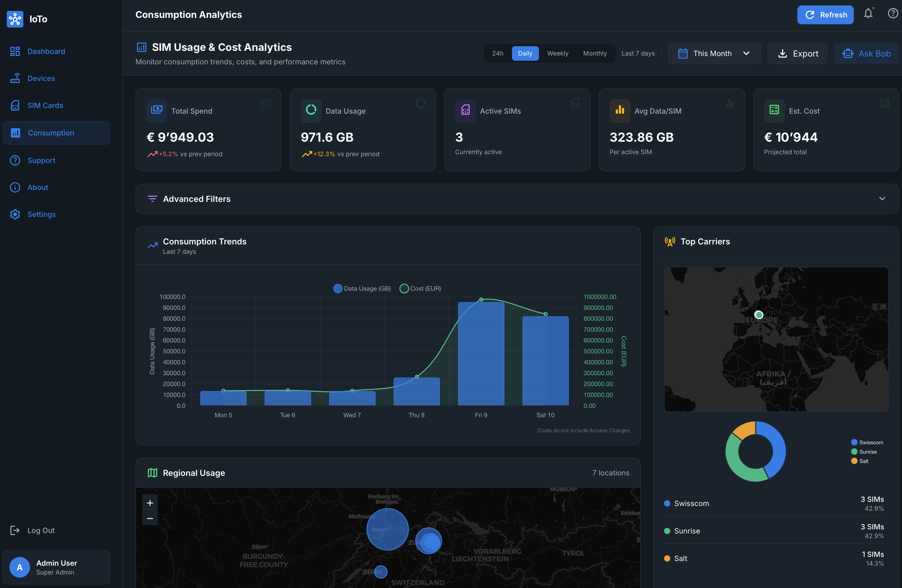
Task: Select the Support question-mark icon
Action: (x=15, y=160)
